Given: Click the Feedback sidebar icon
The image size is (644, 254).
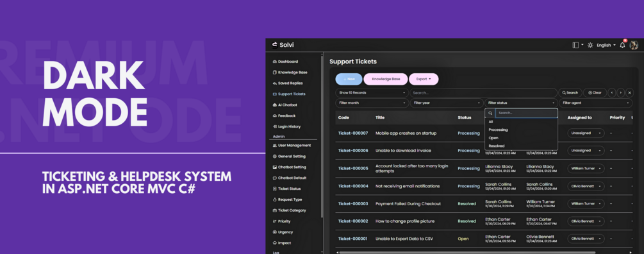Looking at the screenshot, I should click(275, 116).
